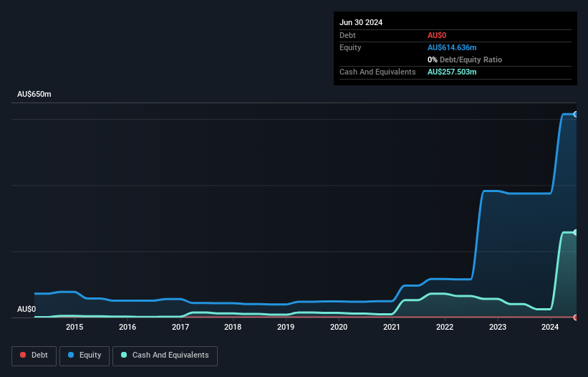Select the 2019 x-axis label

286,328
